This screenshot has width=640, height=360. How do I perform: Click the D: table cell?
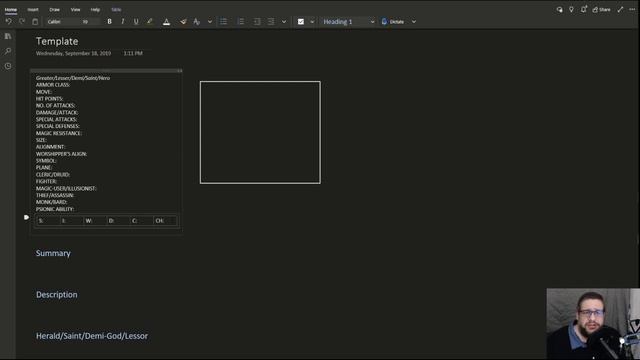pos(118,221)
